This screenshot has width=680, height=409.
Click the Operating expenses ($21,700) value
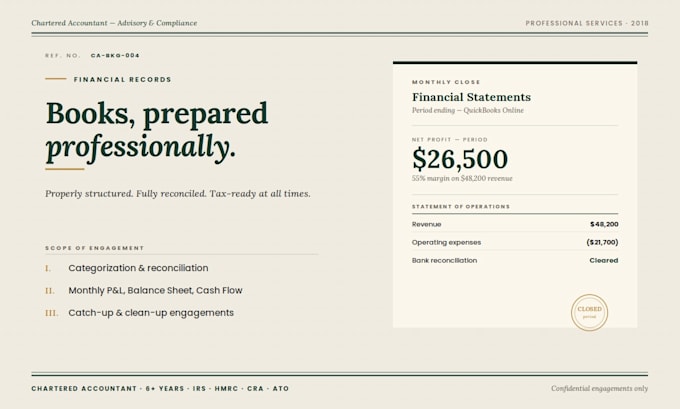[x=602, y=242]
